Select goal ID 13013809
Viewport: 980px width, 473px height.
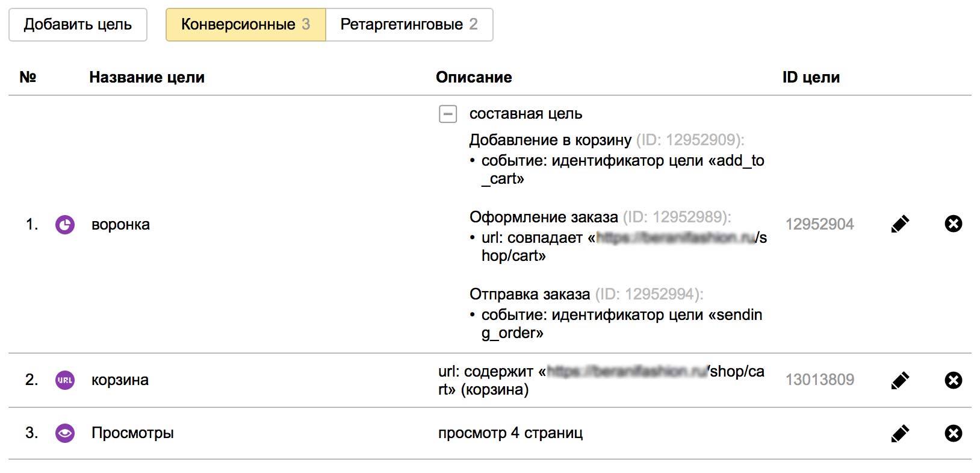(x=819, y=380)
